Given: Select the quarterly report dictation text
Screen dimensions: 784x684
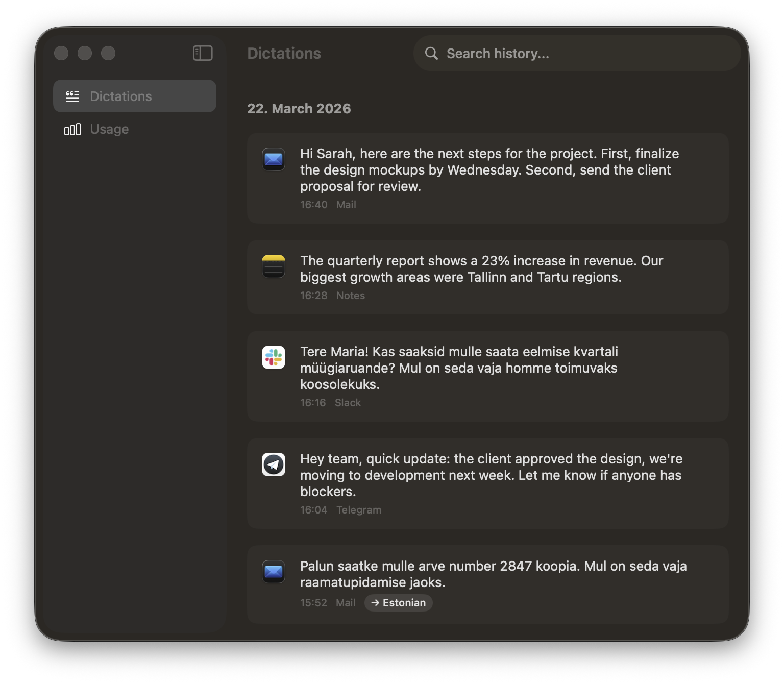Looking at the screenshot, I should pyautogui.click(x=481, y=269).
